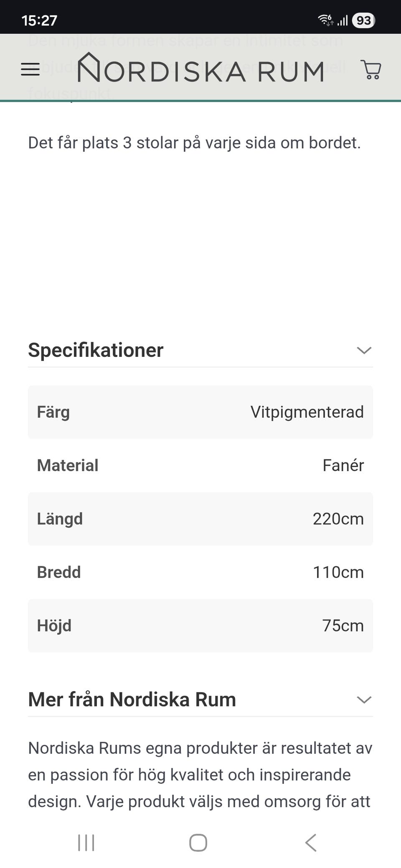401x868 pixels.
Task: Tap the 15:27 clock in status bar
Action: coord(39,20)
